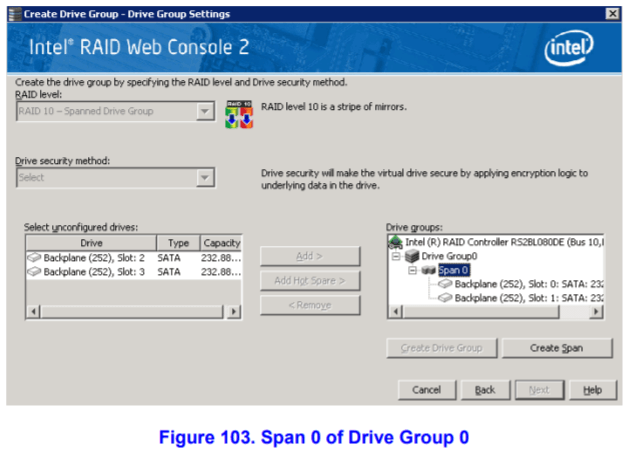This screenshot has width=627, height=452.
Task: Click the Drive groups horizontal scrollbar thumb
Action: (481, 312)
